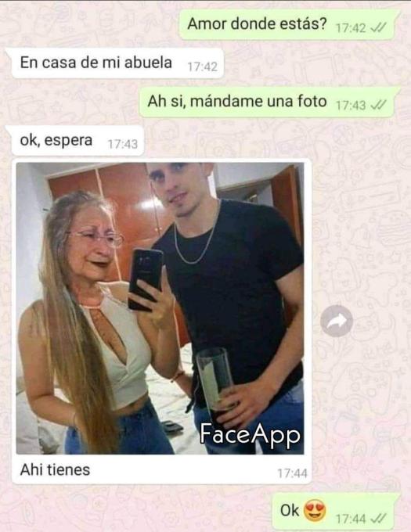Click the 17:43 timestamp next to 'ok, espera'

pos(123,145)
